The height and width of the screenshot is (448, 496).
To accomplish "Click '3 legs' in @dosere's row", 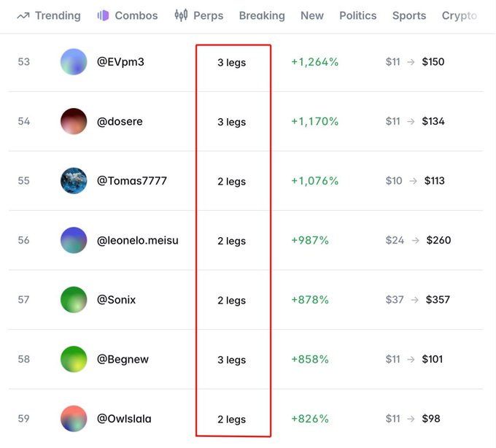I will (231, 122).
